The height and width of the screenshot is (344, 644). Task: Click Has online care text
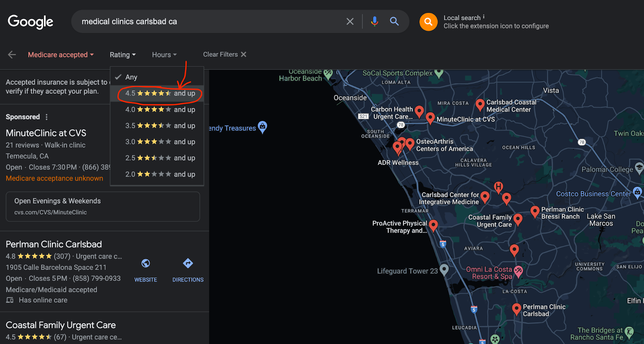[x=43, y=300]
